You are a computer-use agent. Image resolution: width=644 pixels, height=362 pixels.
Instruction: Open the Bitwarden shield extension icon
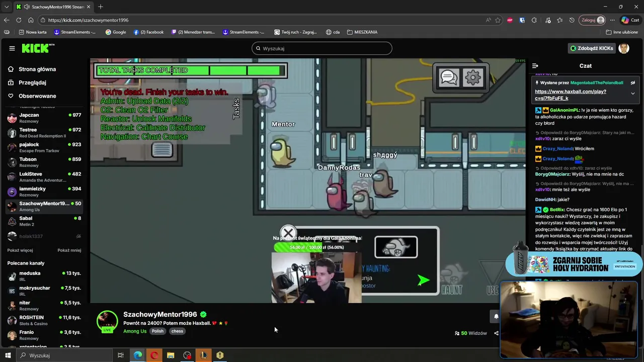(x=522, y=20)
